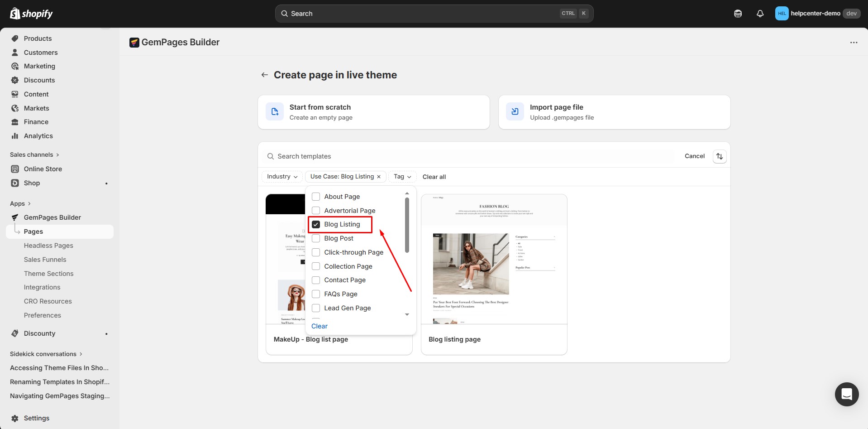Click the back arrow beside Create page heading
The image size is (868, 429).
pos(264,75)
